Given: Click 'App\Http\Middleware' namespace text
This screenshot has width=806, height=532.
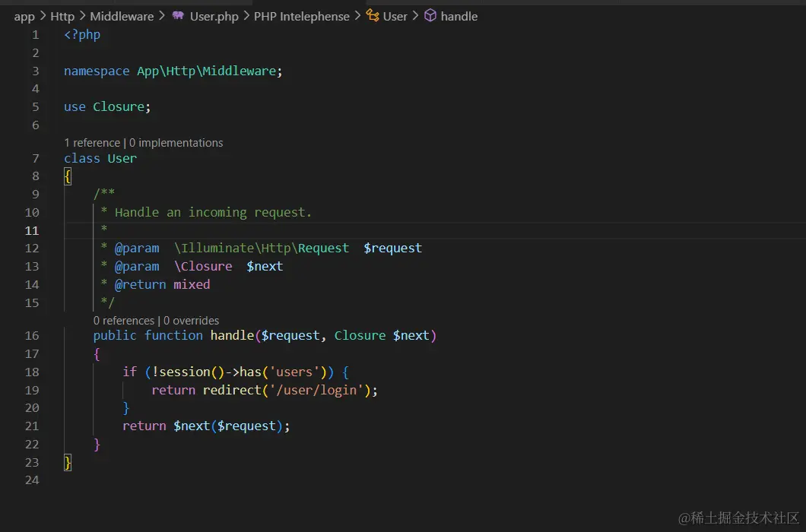Looking at the screenshot, I should point(206,71).
